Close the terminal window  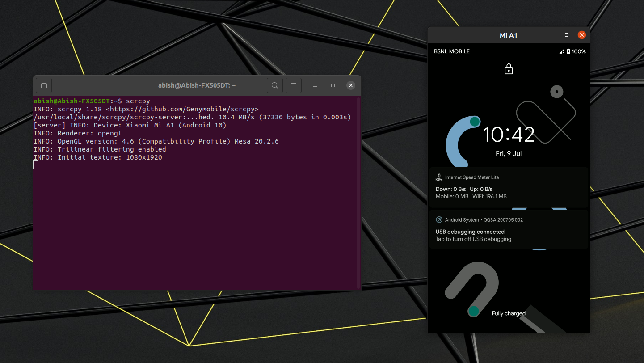tap(351, 85)
